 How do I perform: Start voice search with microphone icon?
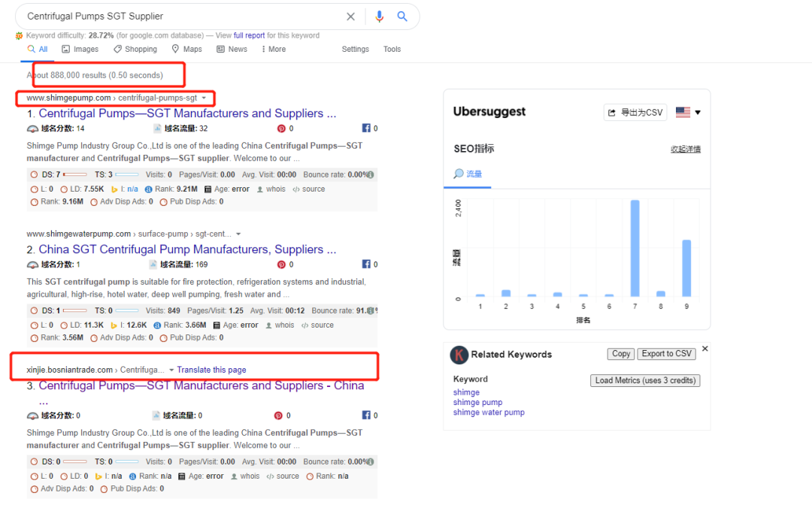coord(379,17)
